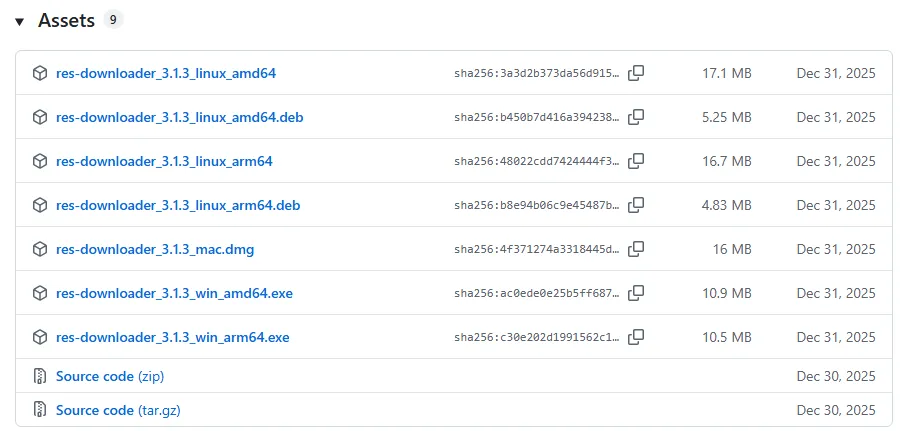904x431 pixels.
Task: Copy the sha256 hash for linux_arm64.deb
Action: click(x=636, y=205)
